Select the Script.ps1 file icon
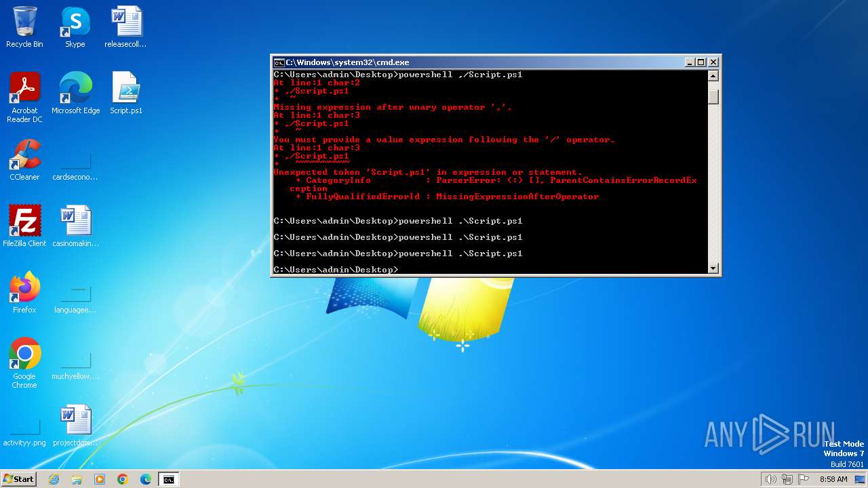Image resolution: width=868 pixels, height=488 pixels. pyautogui.click(x=126, y=94)
